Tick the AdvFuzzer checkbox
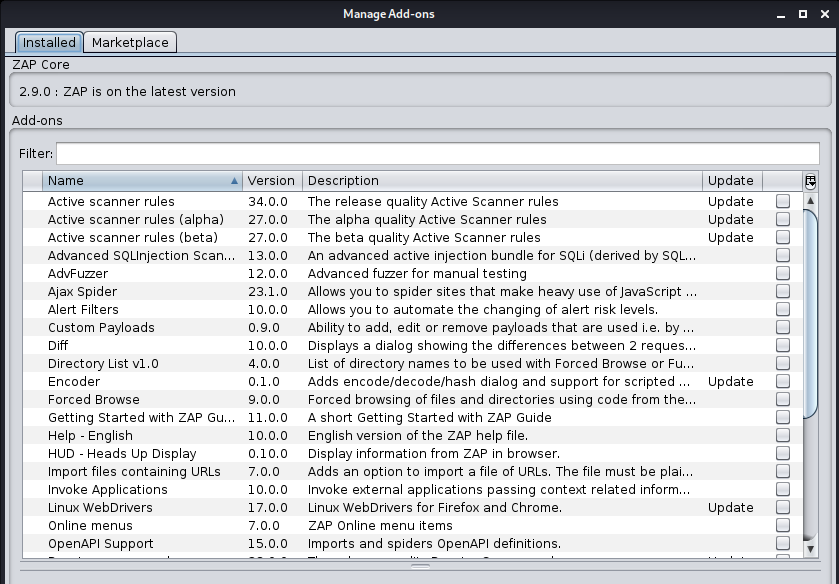 (783, 274)
